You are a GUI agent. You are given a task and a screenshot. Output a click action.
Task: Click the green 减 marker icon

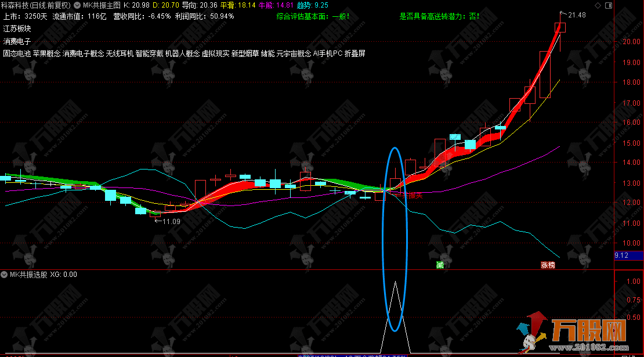coord(440,265)
